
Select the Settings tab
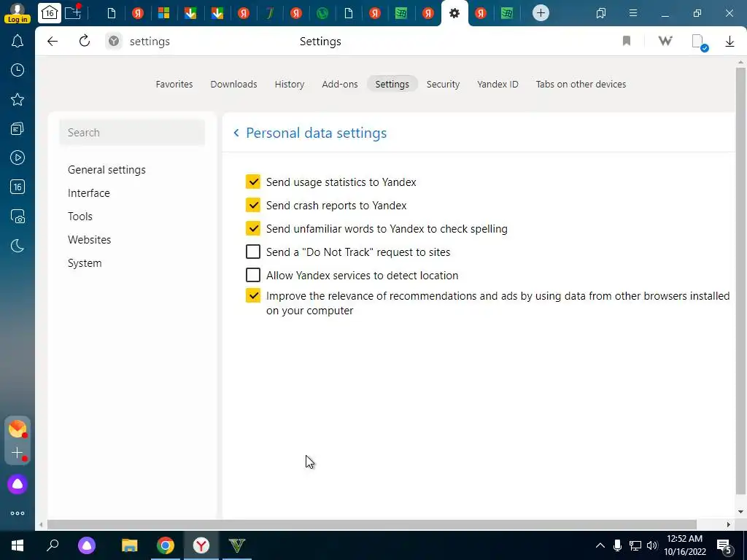click(x=392, y=85)
